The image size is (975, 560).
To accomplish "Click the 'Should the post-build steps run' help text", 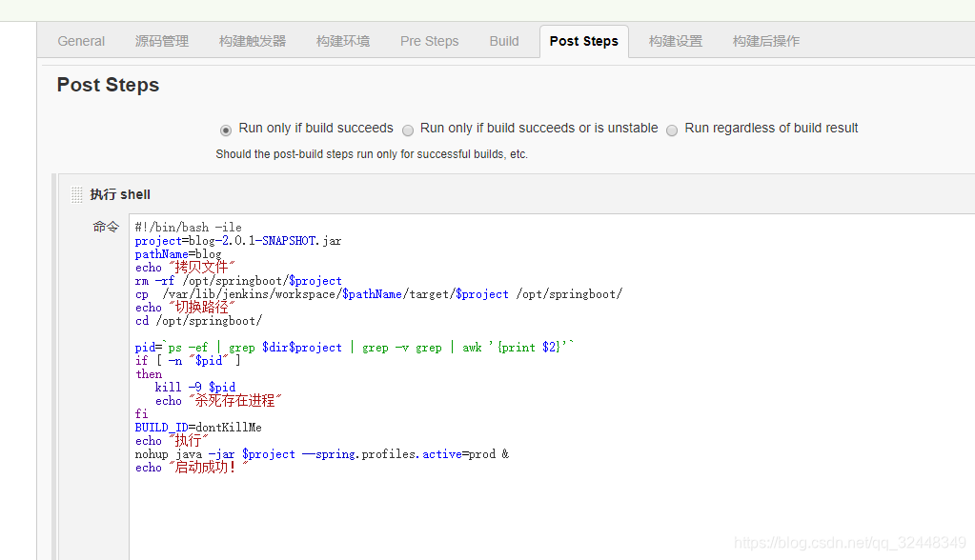I will coord(372,154).
